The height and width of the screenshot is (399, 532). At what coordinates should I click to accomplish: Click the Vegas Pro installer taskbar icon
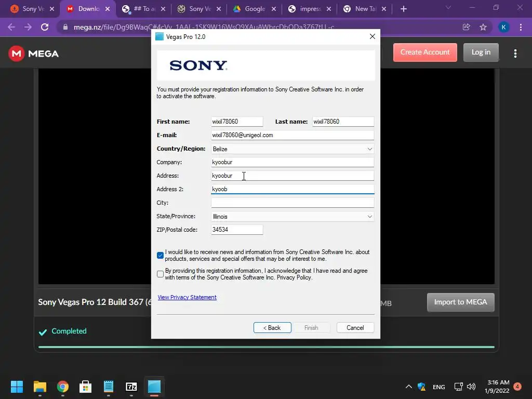[x=154, y=387]
